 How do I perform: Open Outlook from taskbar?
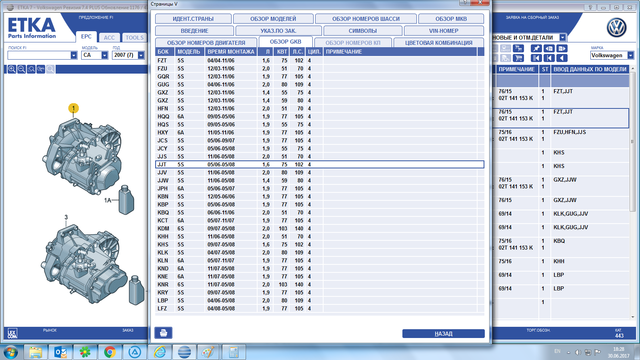60,352
